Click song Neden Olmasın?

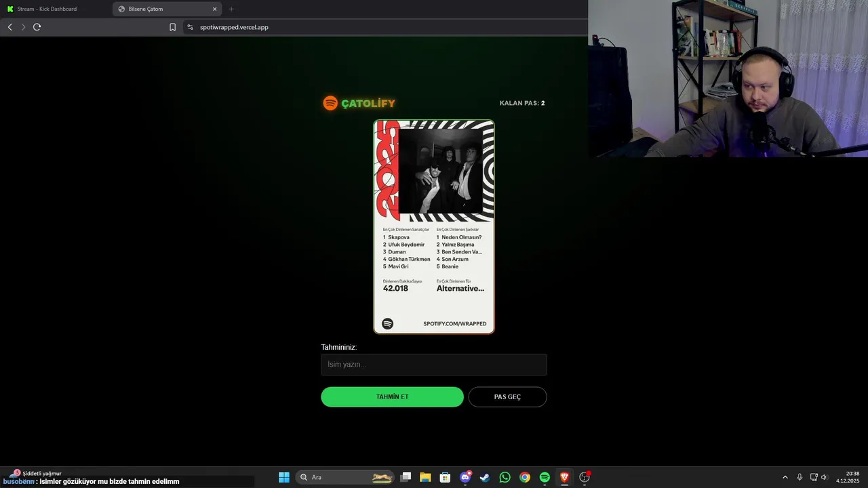[461, 237]
